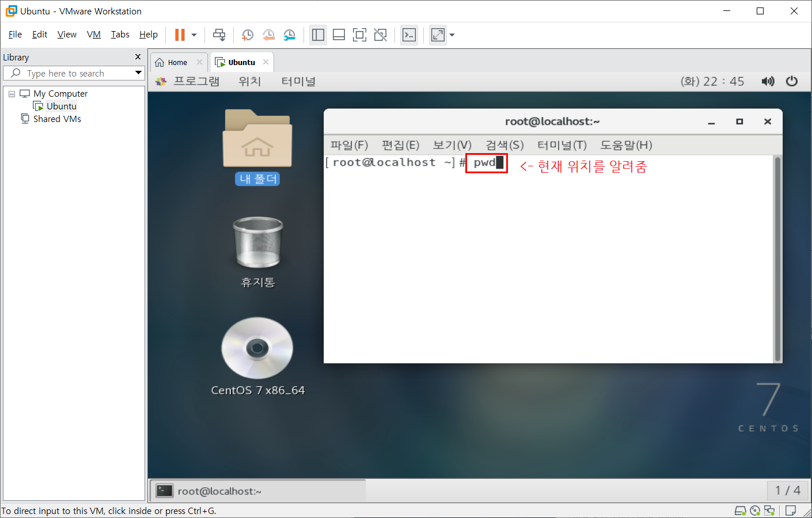Screen dimensions: 812x518
Task: Click the activities icon beside 프로그램
Action: click(161, 82)
